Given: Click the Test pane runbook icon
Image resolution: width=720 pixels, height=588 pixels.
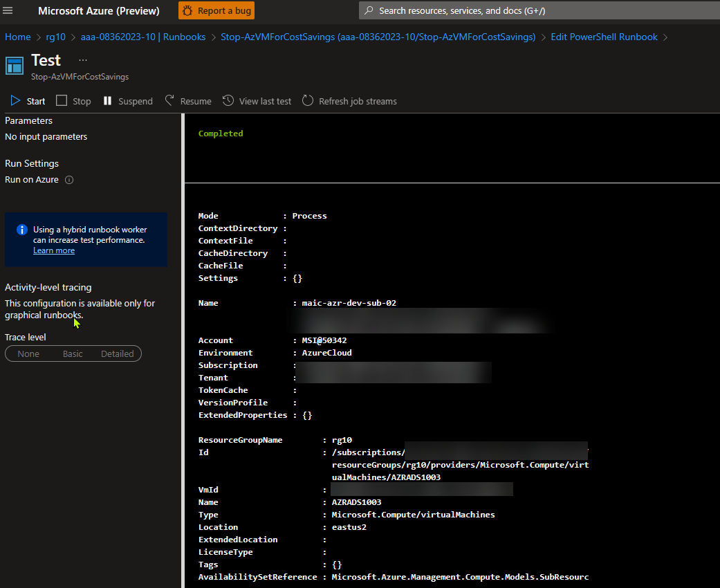Looking at the screenshot, I should coord(15,66).
